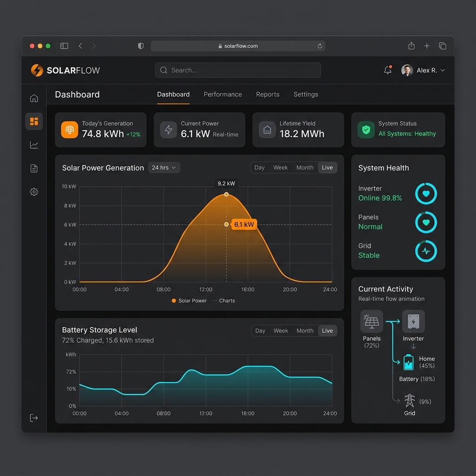Show the tab overview icon
The image size is (476, 476).
[x=443, y=46]
